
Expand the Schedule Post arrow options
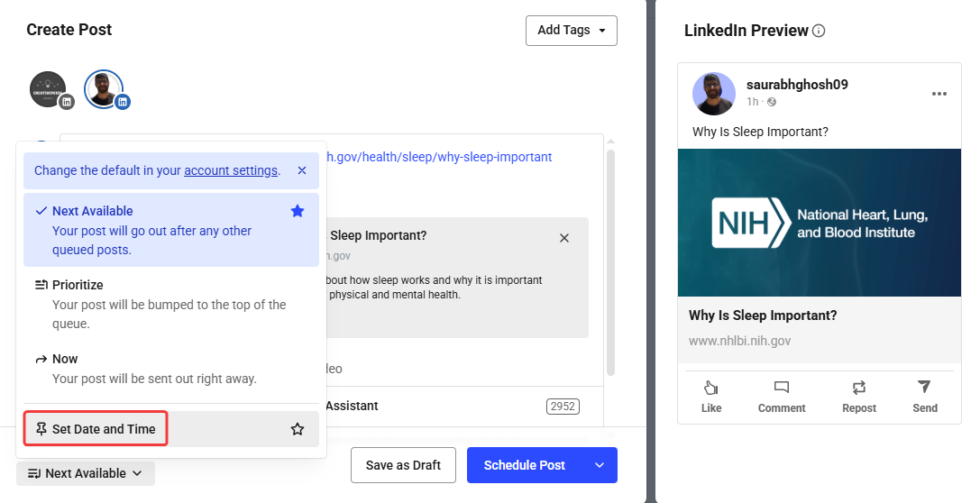click(x=600, y=465)
